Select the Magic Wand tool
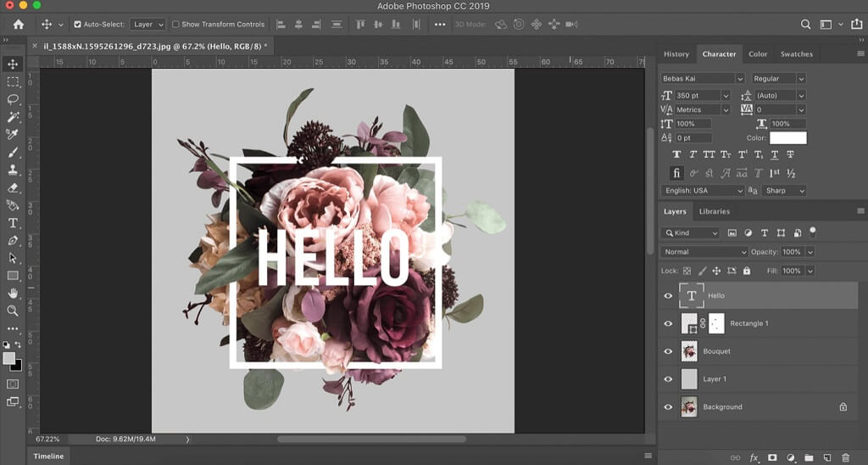 13,117
